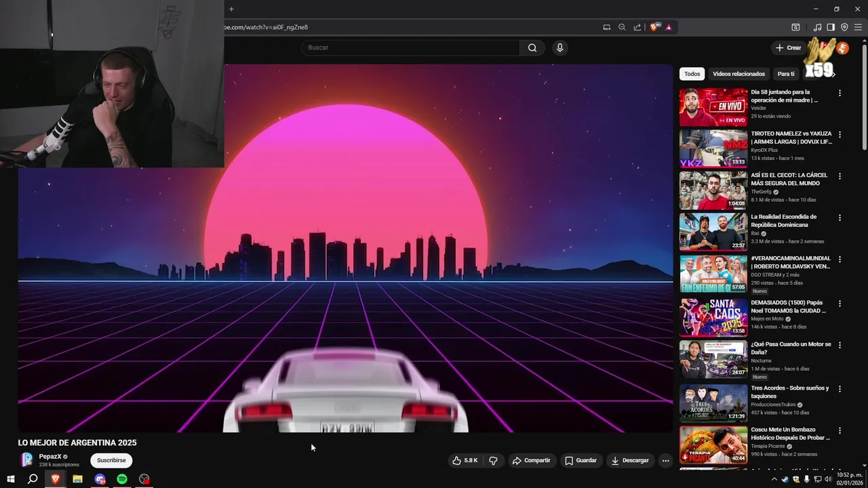Image resolution: width=868 pixels, height=488 pixels.
Task: Click the install app icon in address bar
Action: click(607, 27)
